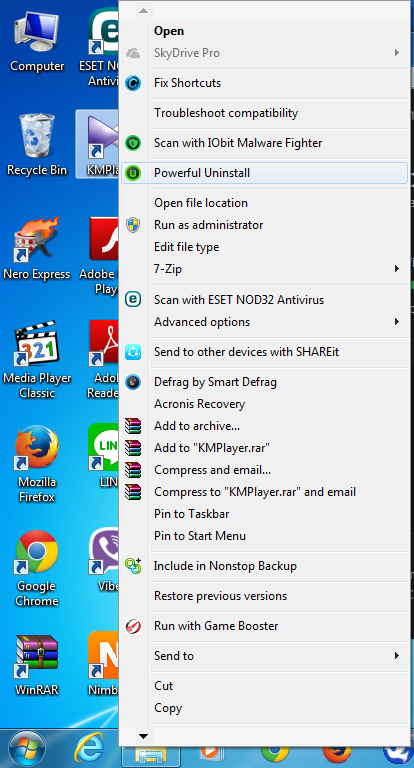Click WinRAR icon beside Compress and email
The image size is (414, 768).
point(133,470)
